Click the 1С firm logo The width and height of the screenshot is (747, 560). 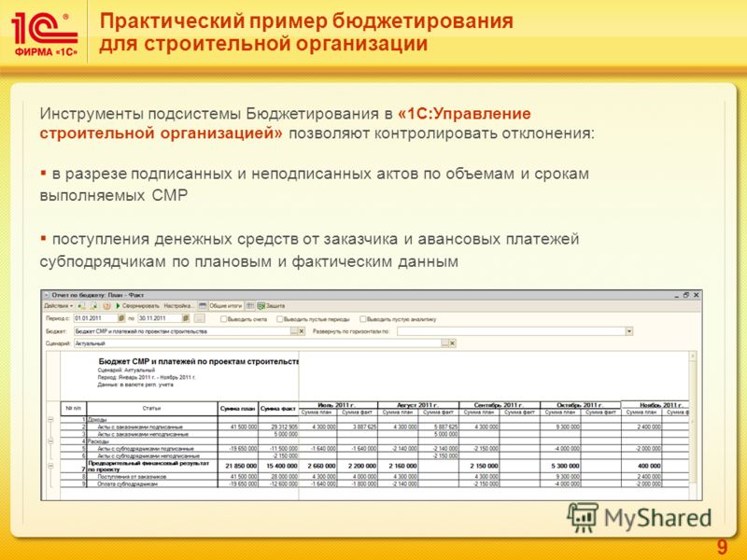[44, 35]
